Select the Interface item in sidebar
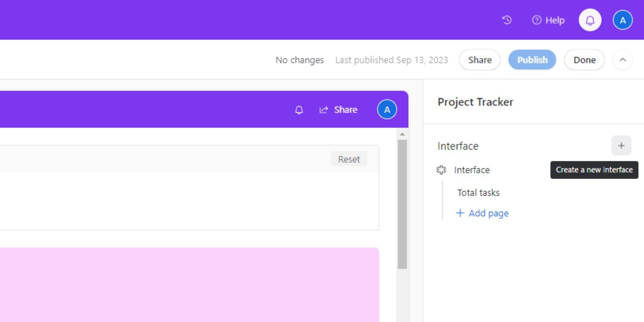The image size is (644, 322). pos(472,170)
